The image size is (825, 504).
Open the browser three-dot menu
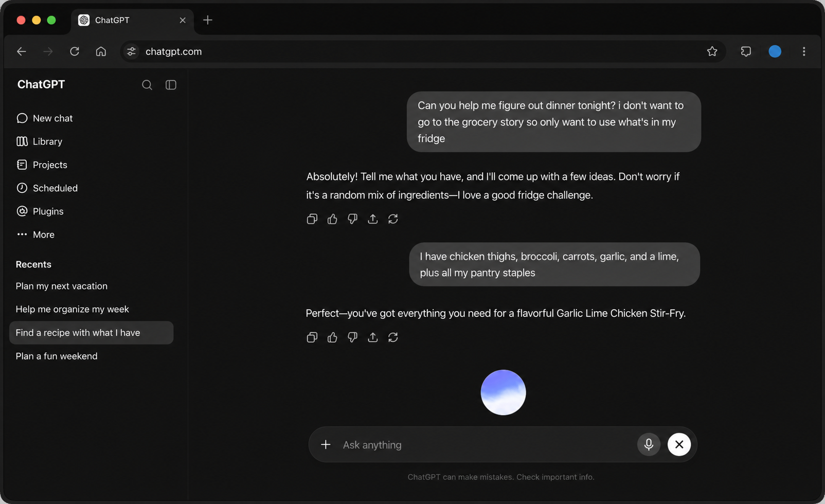pos(804,51)
